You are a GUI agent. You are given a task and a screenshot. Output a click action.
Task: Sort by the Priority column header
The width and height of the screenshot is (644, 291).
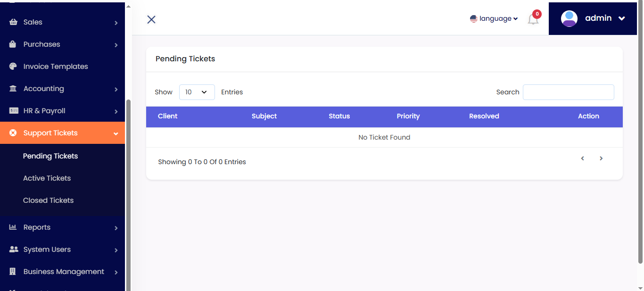pyautogui.click(x=408, y=116)
